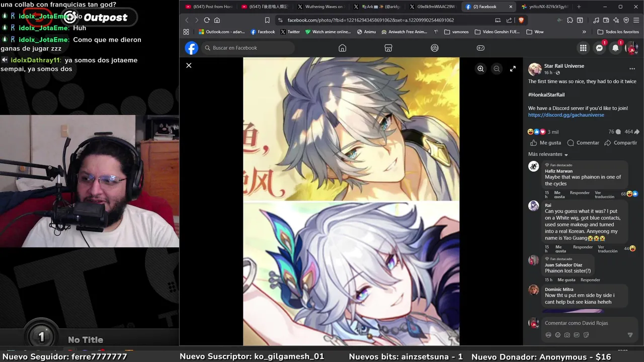Open Facebook Home feed icon
The image size is (644, 362).
[x=342, y=48]
